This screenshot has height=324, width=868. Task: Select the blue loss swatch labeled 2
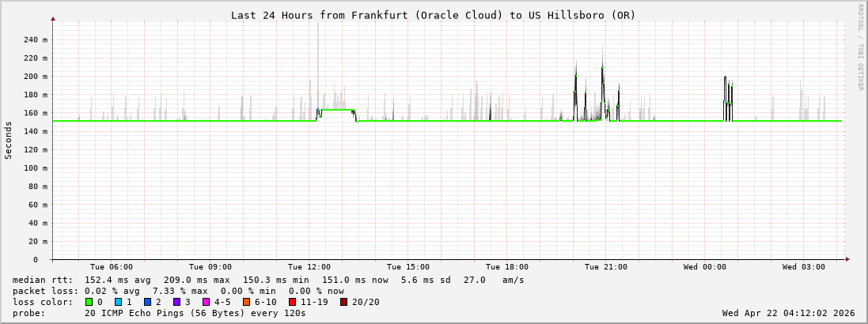point(148,302)
